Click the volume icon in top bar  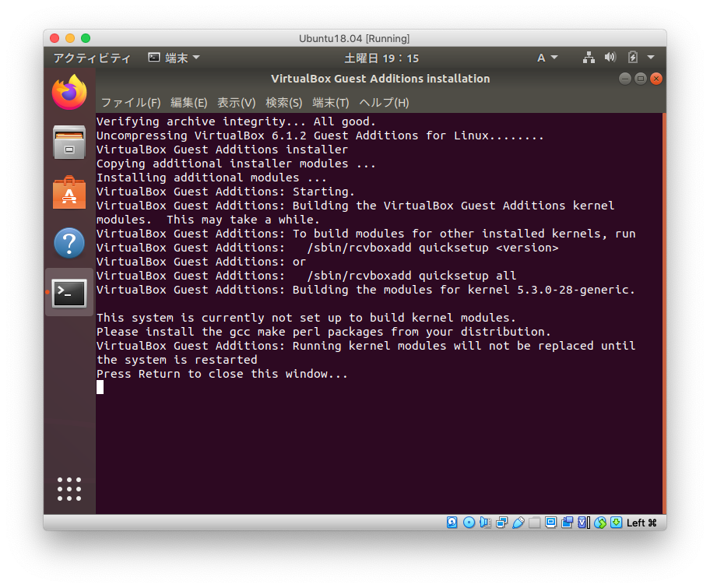click(x=610, y=57)
